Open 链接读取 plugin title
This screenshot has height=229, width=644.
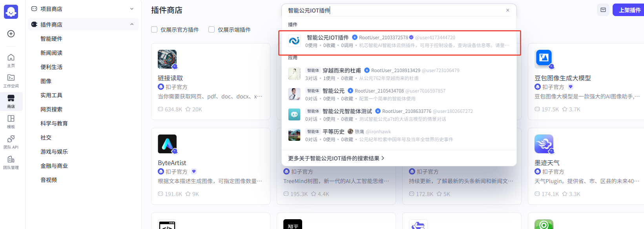[170, 78]
